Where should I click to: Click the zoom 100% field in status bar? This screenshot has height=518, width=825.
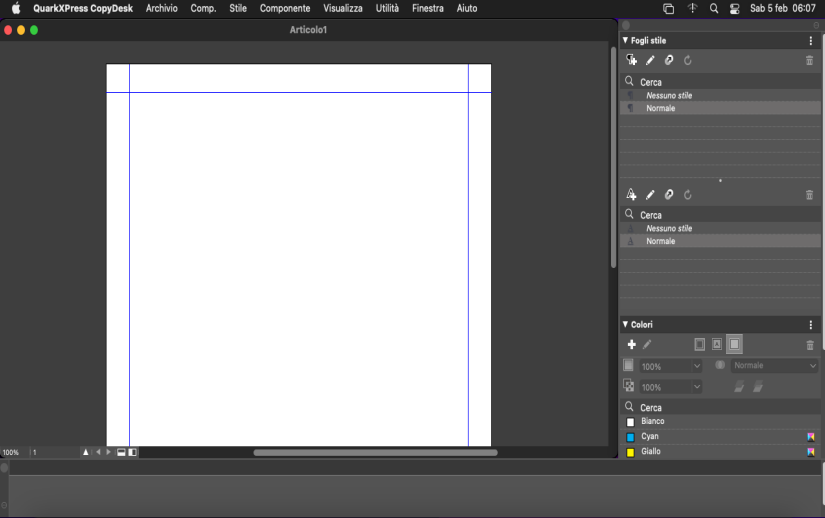(14, 452)
